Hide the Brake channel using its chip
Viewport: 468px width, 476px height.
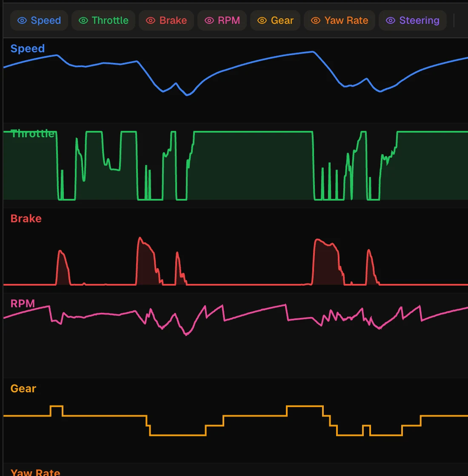coord(166,20)
